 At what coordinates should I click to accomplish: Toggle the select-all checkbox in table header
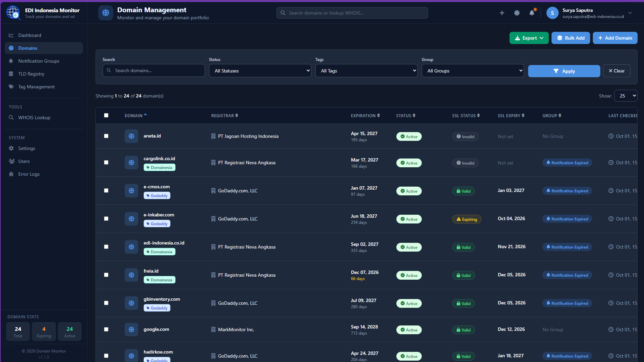coord(106,115)
